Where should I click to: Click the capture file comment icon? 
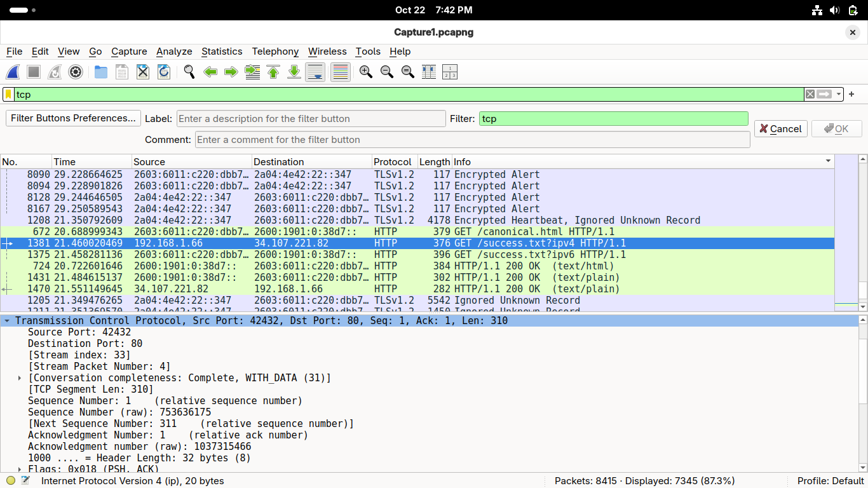point(25,481)
